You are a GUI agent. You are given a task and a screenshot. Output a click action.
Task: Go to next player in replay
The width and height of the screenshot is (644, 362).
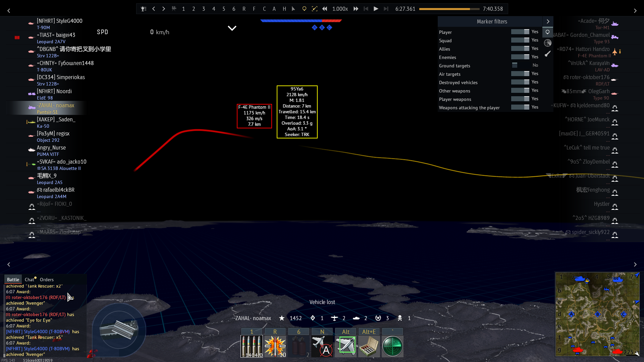coord(164,9)
